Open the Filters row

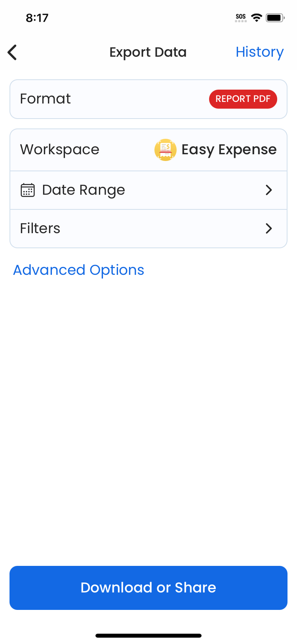[40, 228]
